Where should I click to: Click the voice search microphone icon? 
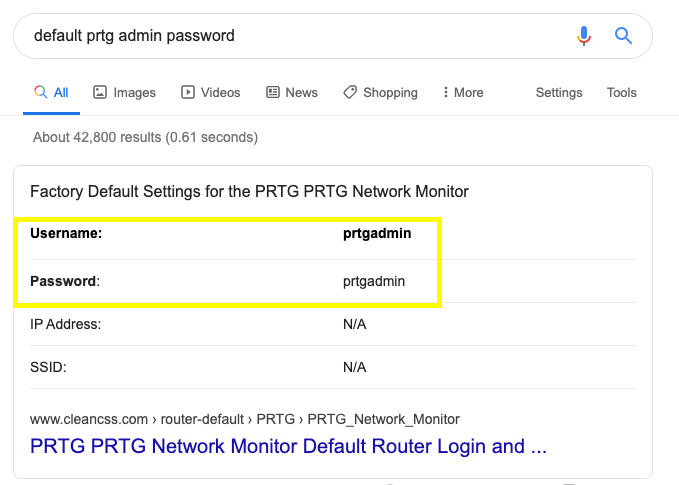584,36
